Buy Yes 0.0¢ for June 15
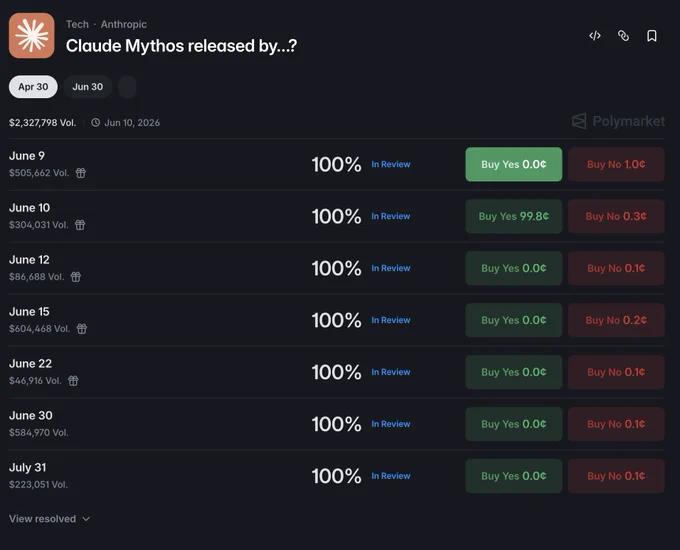680x550 pixels. coord(513,320)
